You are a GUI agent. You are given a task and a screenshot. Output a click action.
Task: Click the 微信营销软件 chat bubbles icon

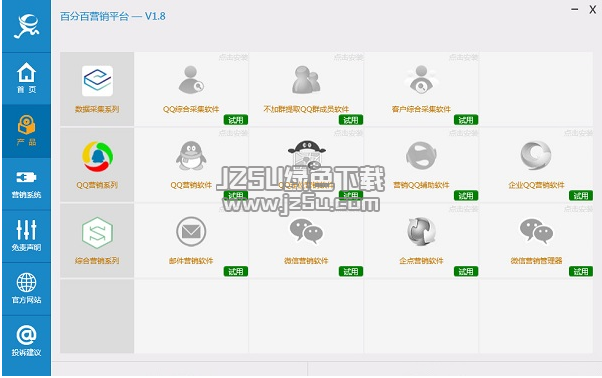point(306,231)
